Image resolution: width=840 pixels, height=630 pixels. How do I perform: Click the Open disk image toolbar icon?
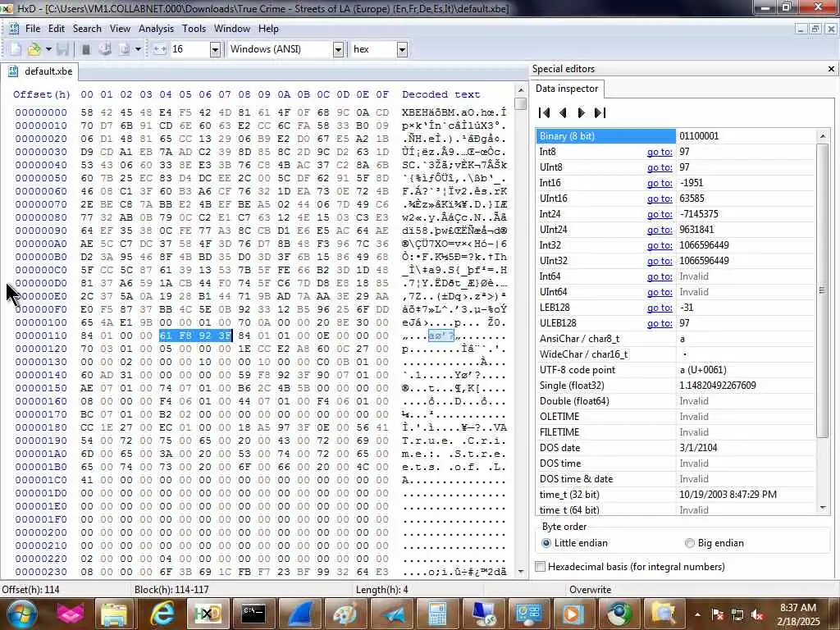click(x=124, y=49)
